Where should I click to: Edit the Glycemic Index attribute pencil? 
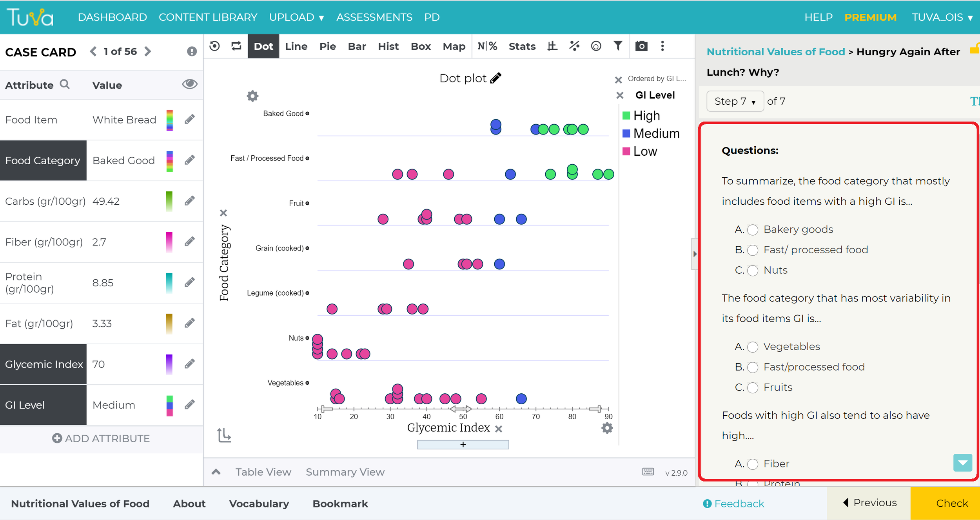tap(190, 364)
